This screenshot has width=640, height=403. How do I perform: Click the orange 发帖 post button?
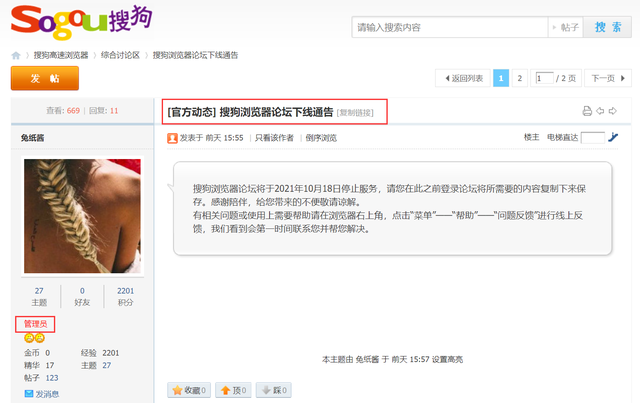pos(45,78)
